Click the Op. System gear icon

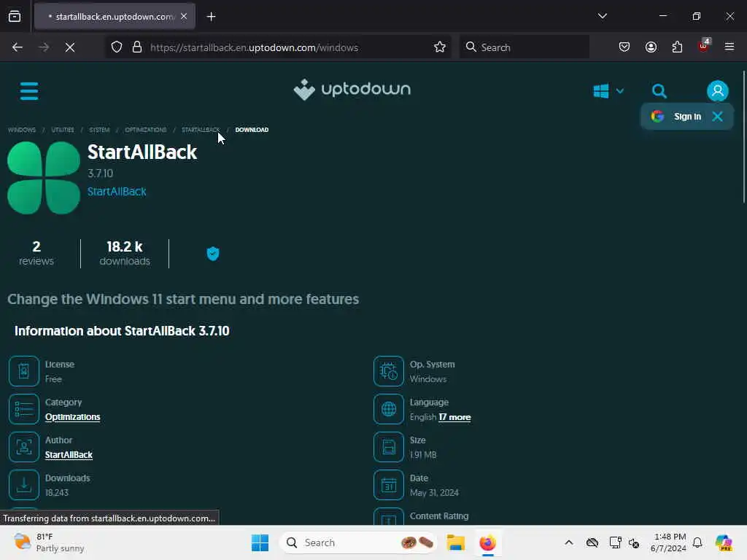click(x=389, y=371)
